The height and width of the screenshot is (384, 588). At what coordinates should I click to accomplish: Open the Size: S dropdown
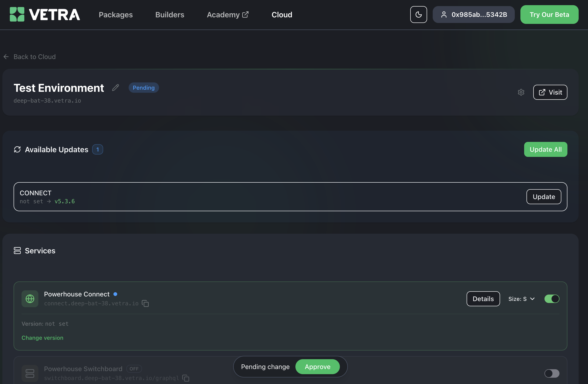coord(521,299)
